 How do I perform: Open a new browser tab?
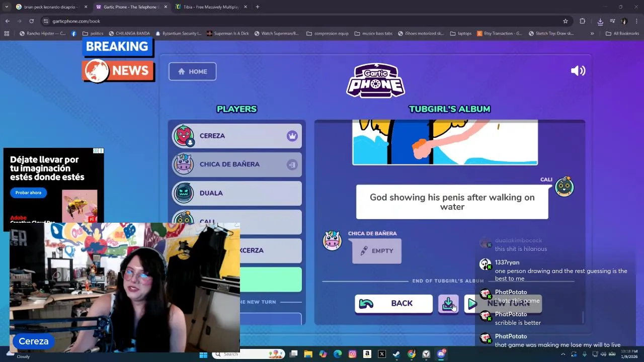(x=257, y=7)
